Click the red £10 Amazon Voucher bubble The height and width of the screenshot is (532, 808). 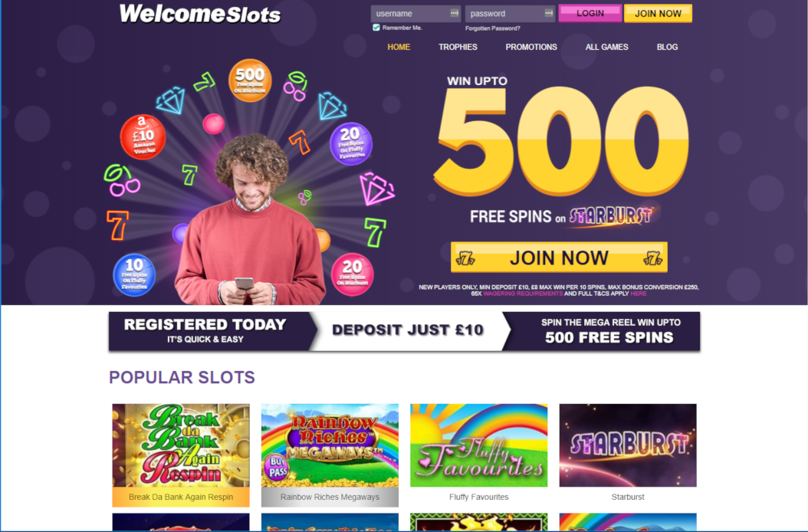tap(143, 137)
